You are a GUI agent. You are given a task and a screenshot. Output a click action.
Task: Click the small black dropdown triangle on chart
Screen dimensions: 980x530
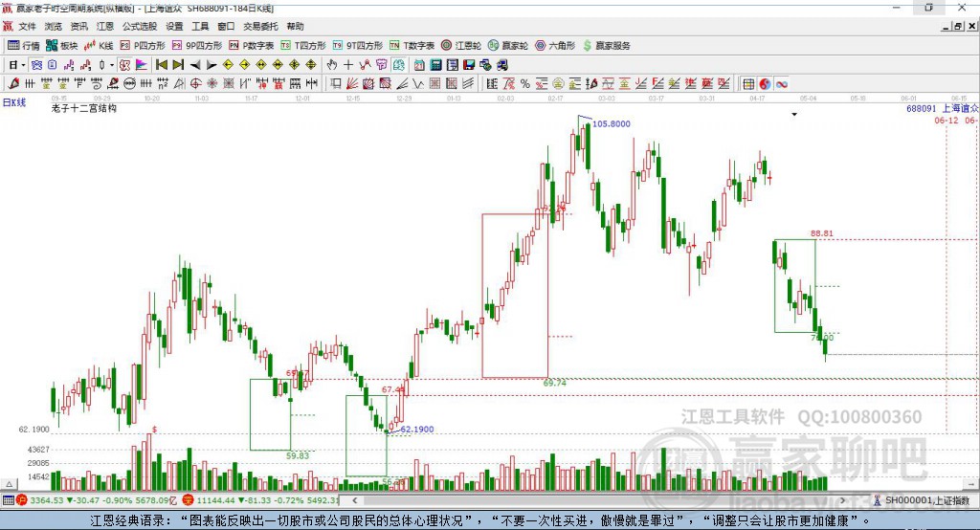tap(794, 115)
